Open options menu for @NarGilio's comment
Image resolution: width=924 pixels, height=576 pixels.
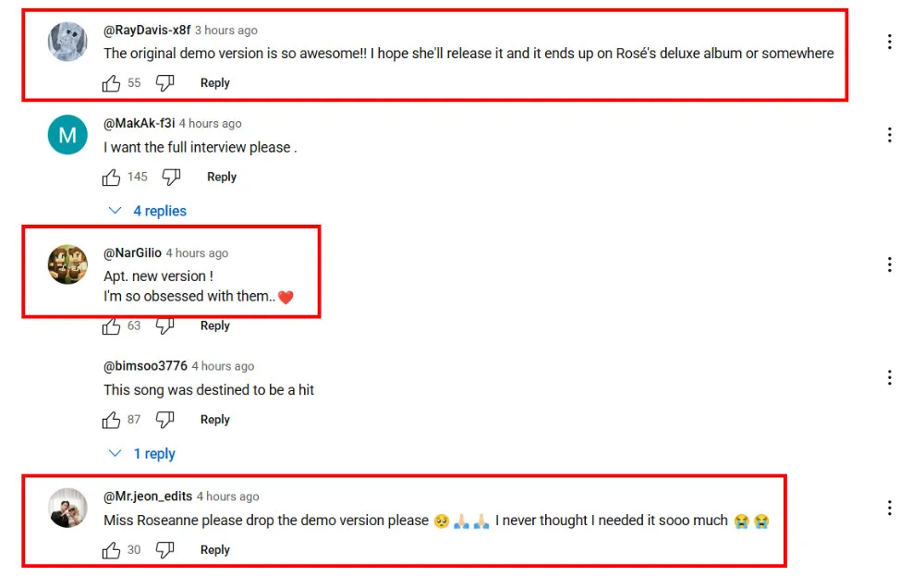889,264
